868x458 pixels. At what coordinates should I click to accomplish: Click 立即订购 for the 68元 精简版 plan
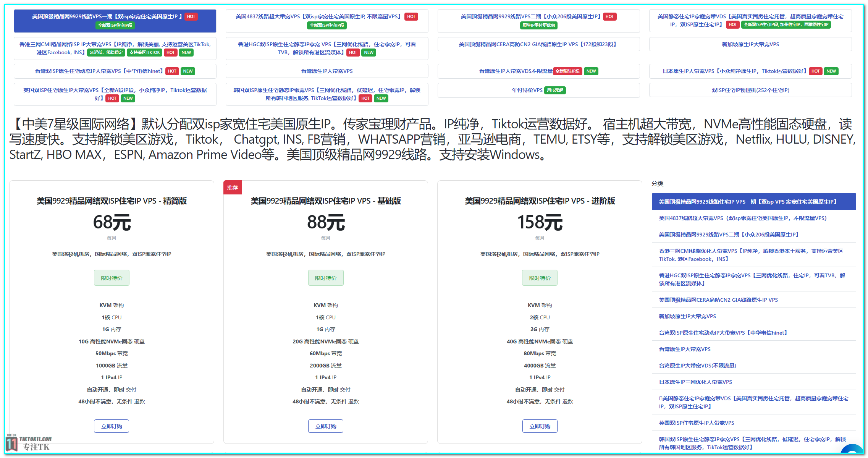[112, 426]
